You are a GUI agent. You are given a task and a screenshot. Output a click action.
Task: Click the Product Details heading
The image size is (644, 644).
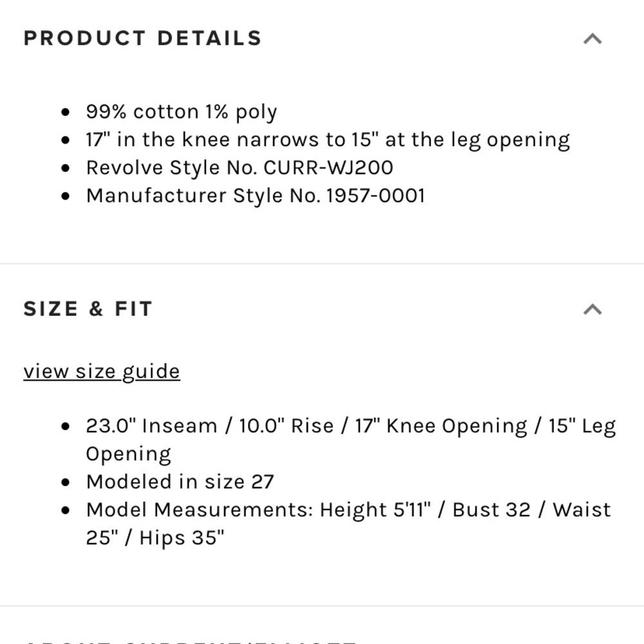click(142, 38)
